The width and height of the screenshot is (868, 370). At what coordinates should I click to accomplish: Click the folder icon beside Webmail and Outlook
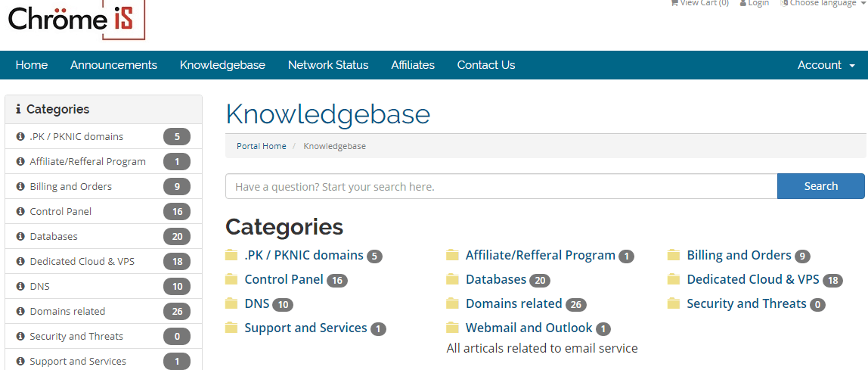point(453,328)
